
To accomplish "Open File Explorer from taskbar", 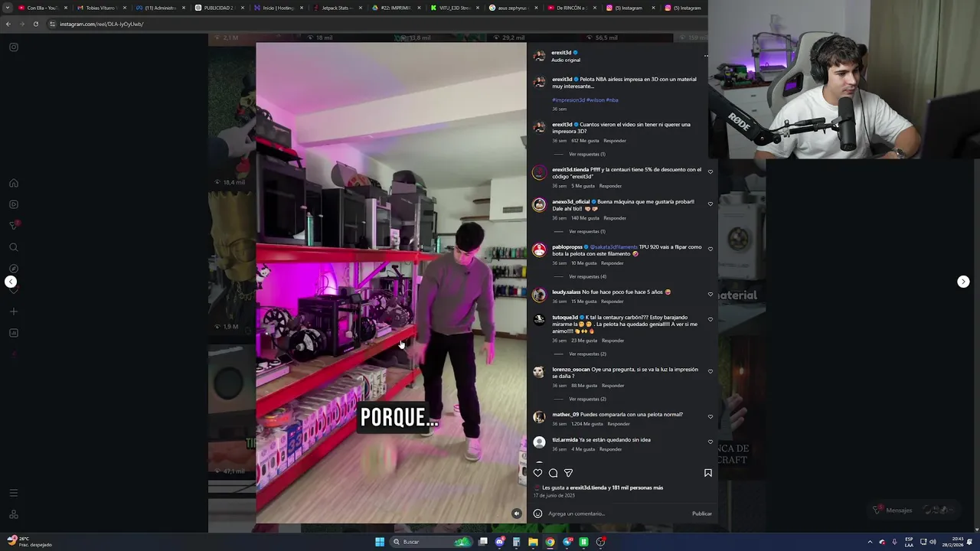I will tap(533, 542).
